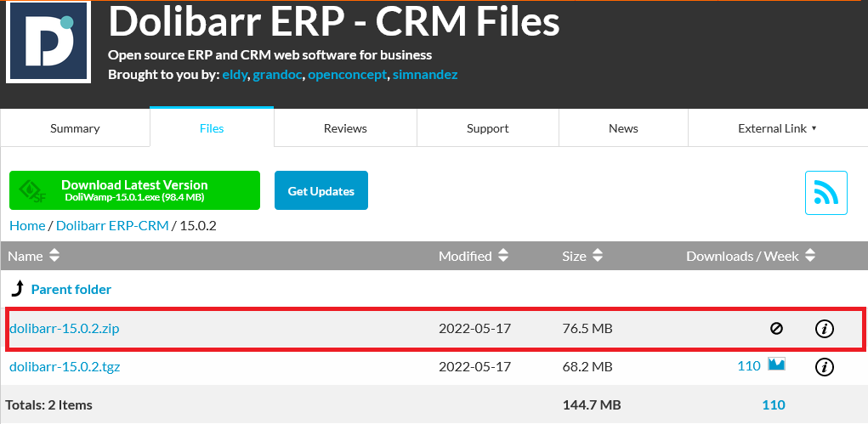Click the no-downloads icon for zip row
868x424 pixels.
click(x=776, y=329)
